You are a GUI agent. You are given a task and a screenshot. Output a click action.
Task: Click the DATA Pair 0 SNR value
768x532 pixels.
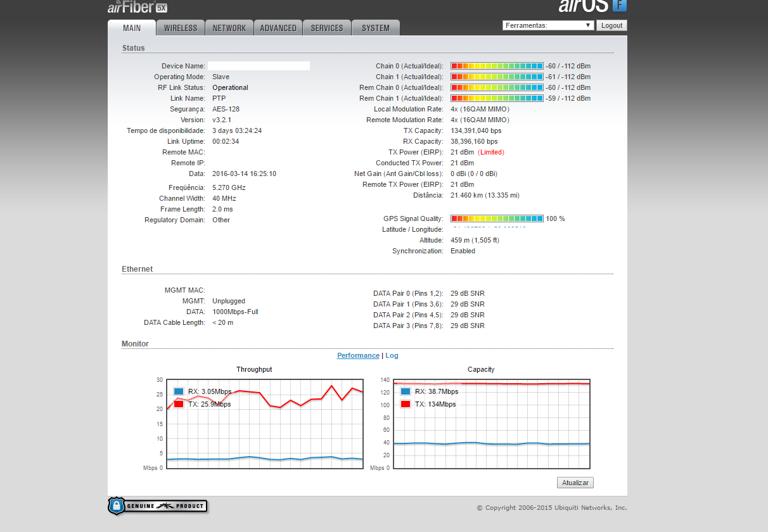point(468,293)
